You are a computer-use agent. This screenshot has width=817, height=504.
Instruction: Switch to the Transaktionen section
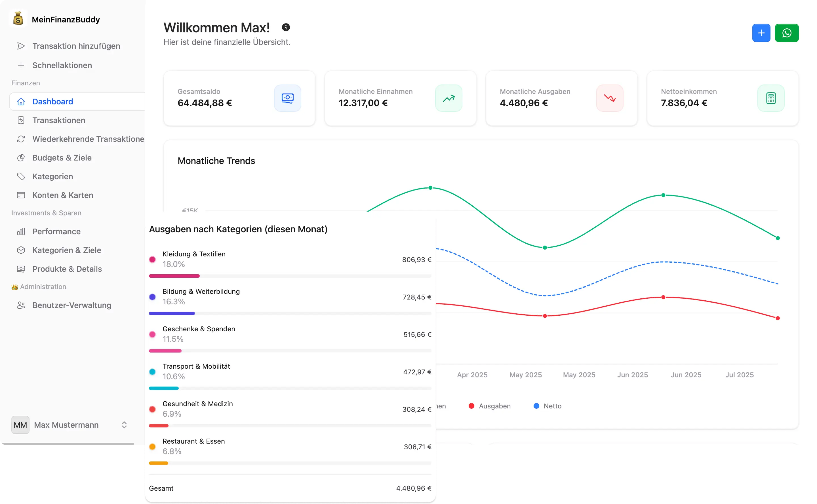(59, 120)
